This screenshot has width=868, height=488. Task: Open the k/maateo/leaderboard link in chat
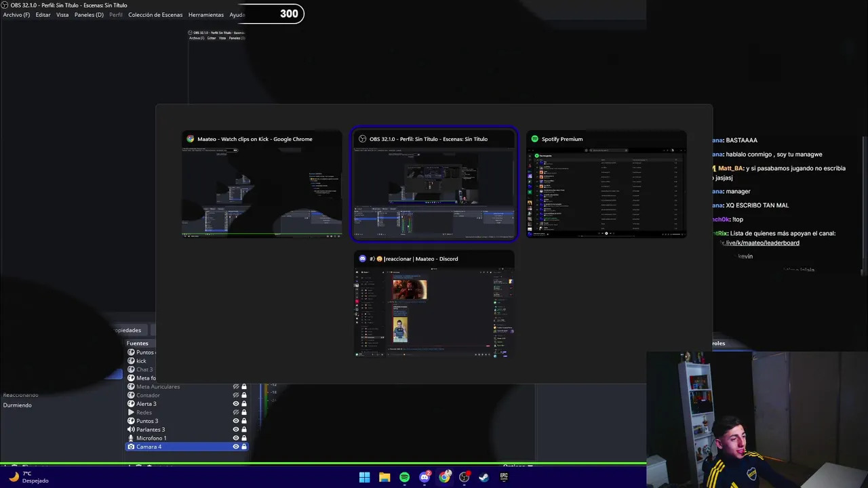[x=761, y=243]
